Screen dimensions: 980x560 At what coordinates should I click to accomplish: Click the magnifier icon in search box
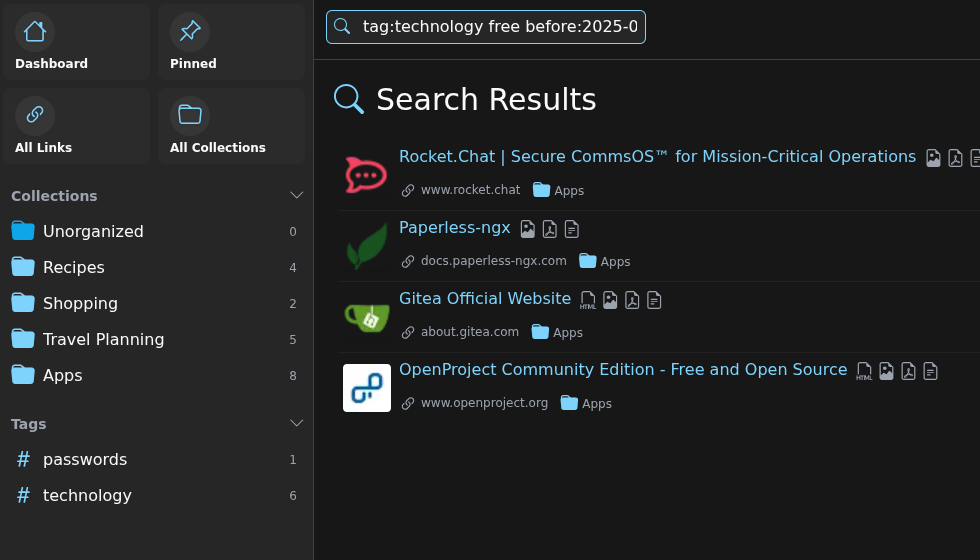[342, 26]
